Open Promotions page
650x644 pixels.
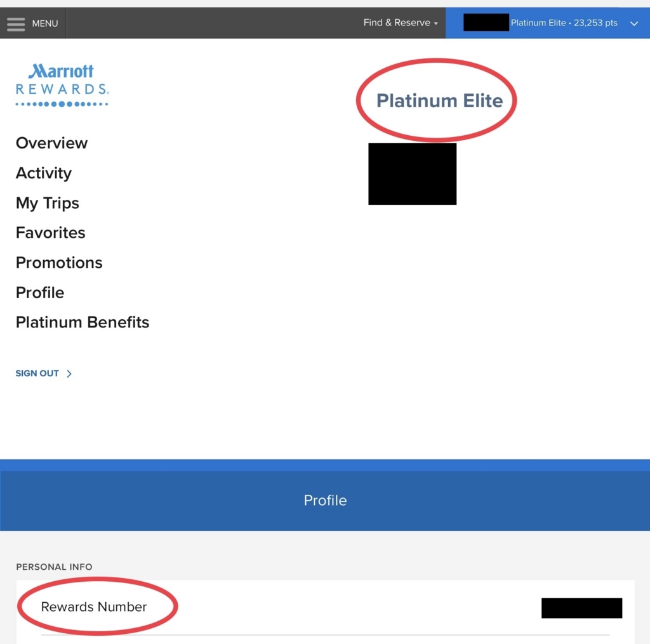coord(59,262)
